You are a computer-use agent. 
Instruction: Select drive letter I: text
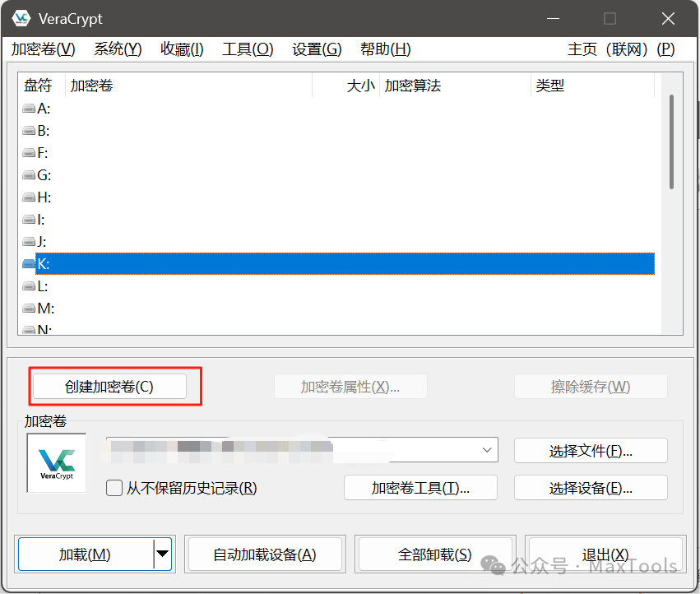pos(41,220)
